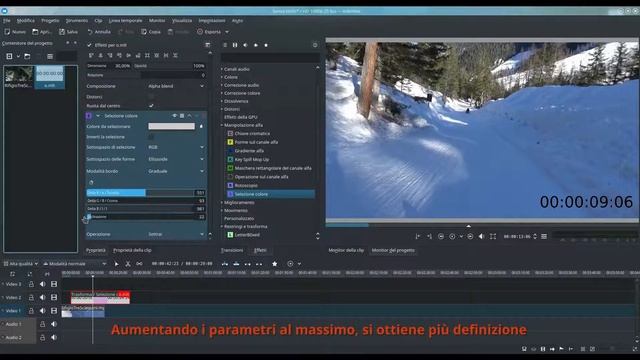This screenshot has height=360, width=640.
Task: Toggle monitor fullscreen icon
Action: 493,236
